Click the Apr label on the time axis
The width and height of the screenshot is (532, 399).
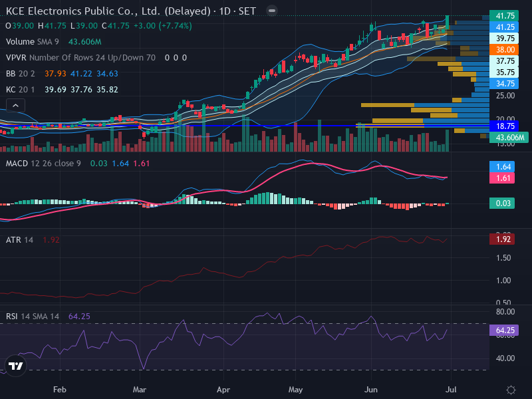click(x=223, y=390)
